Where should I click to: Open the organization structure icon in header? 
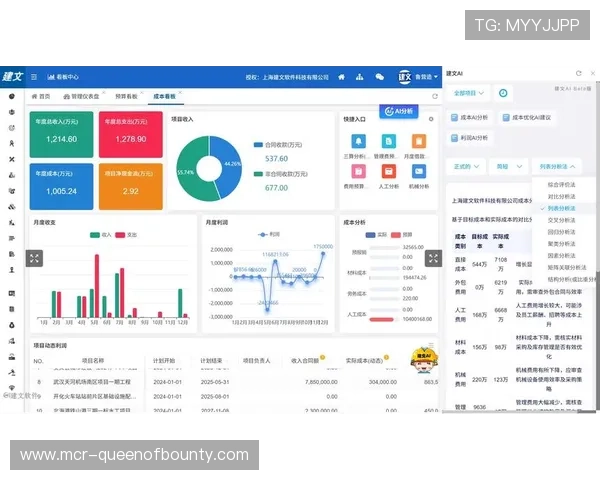(359, 76)
